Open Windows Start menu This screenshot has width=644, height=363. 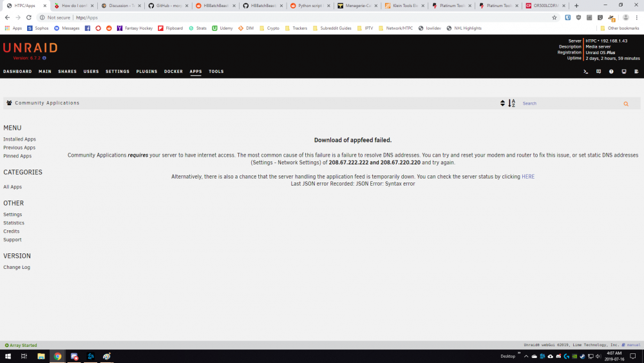click(8, 356)
